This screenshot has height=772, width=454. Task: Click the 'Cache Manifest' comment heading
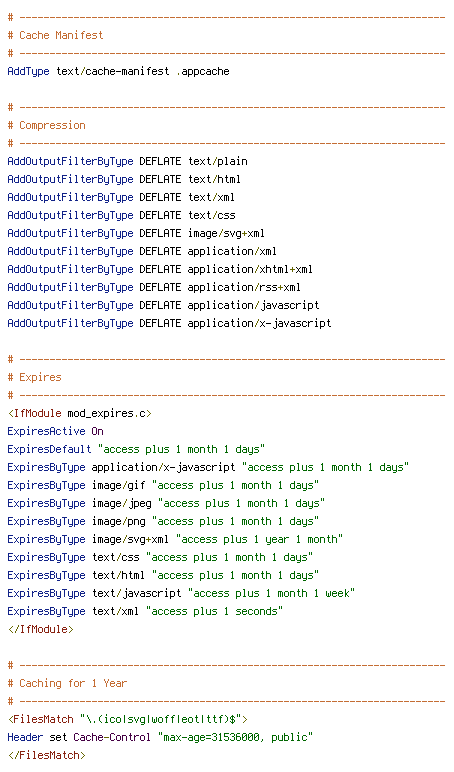[x=55, y=35]
